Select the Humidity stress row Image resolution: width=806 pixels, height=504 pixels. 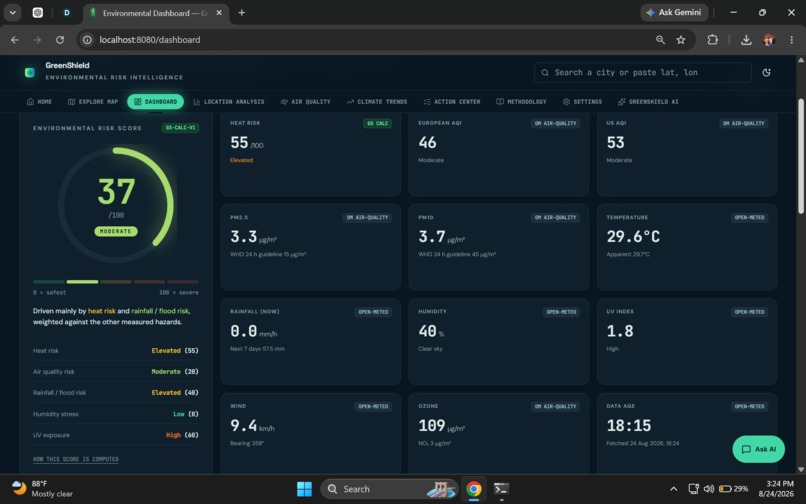coord(116,414)
